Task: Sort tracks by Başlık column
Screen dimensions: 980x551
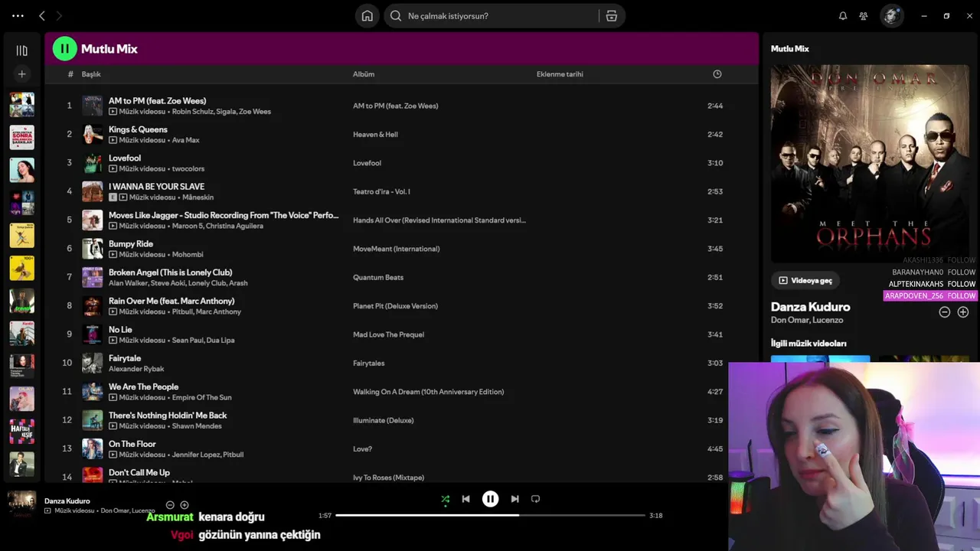Action: (x=91, y=74)
